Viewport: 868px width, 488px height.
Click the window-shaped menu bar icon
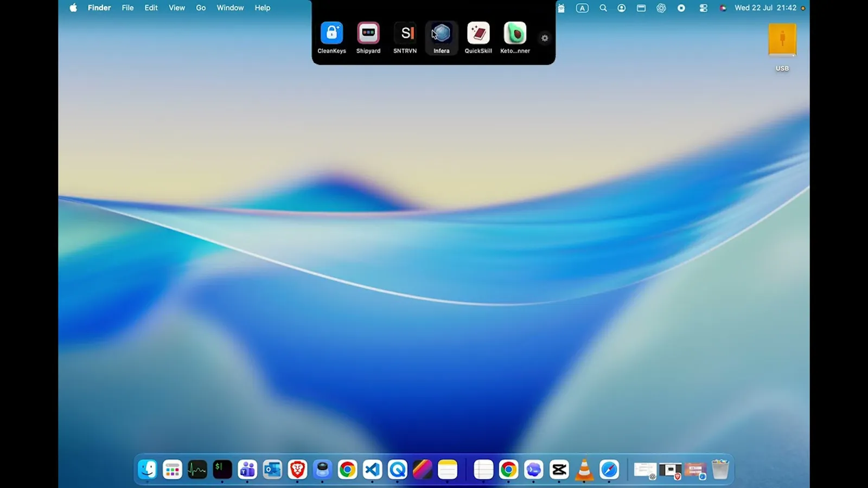(641, 8)
